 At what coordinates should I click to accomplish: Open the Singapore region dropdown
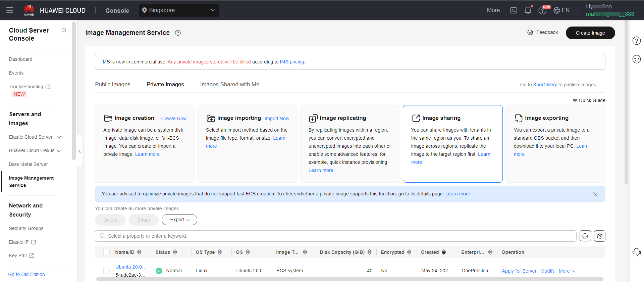179,10
